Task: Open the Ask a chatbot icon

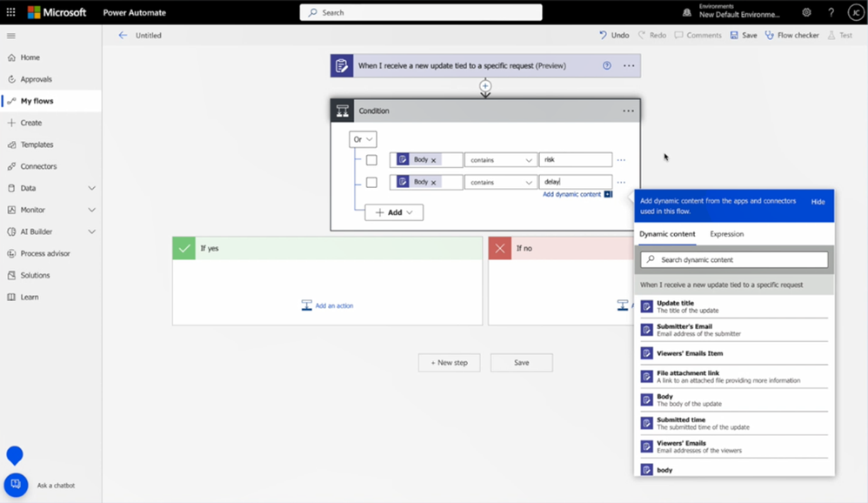Action: coord(16,485)
